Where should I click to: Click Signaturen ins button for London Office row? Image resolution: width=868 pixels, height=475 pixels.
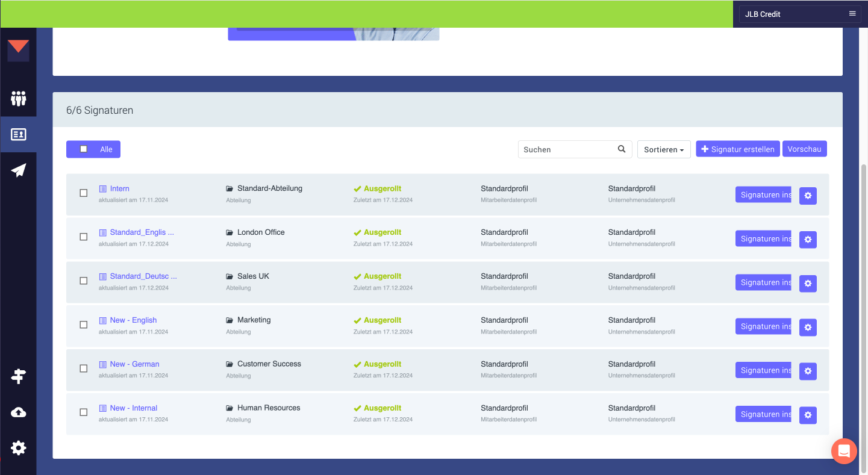[763, 238]
